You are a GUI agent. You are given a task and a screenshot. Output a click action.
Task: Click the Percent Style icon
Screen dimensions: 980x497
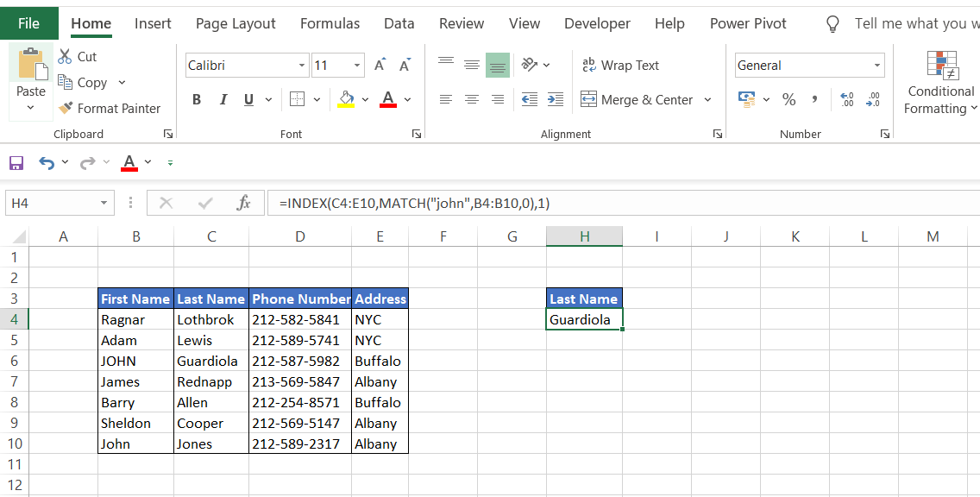788,100
